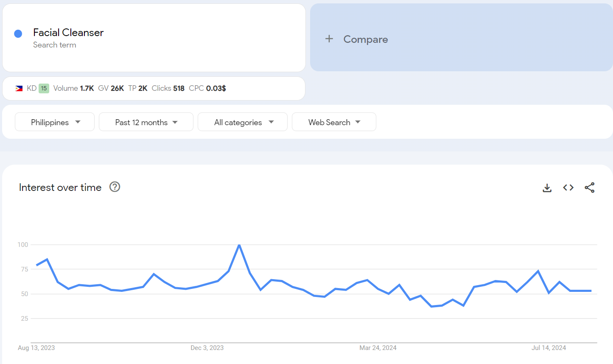This screenshot has height=364, width=613.
Task: Change search type via Web Search dropdown
Action: [x=334, y=122]
